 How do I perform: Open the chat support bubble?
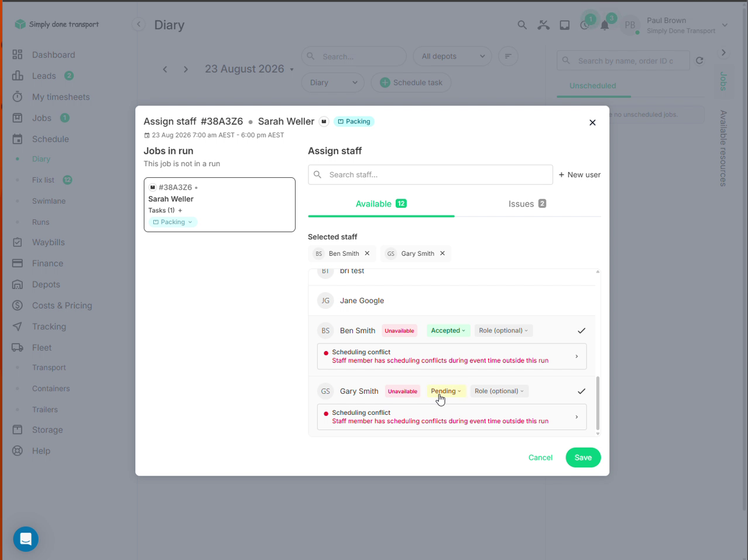26,539
